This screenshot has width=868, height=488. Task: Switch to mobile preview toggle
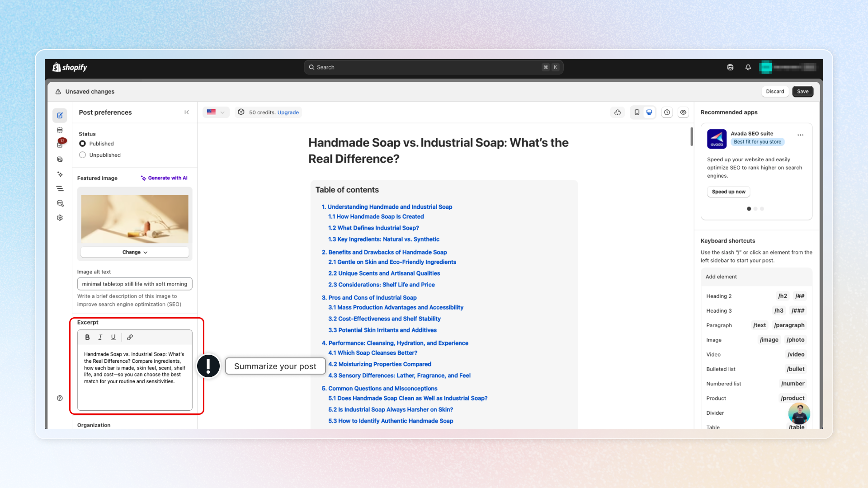click(637, 113)
